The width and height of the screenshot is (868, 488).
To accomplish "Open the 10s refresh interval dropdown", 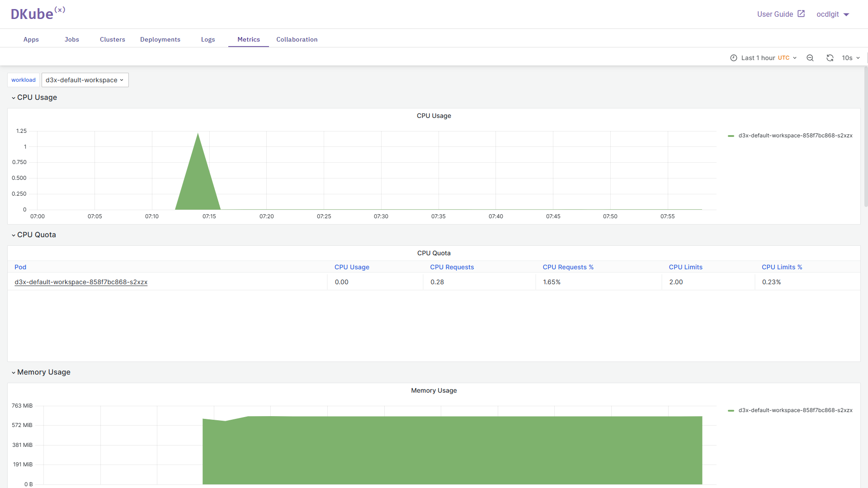I will (x=851, y=58).
